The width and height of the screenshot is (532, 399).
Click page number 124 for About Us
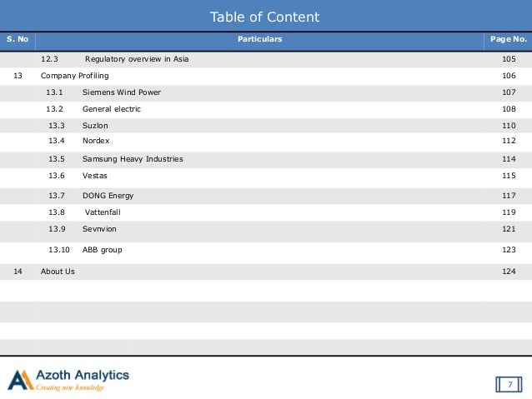(x=509, y=272)
